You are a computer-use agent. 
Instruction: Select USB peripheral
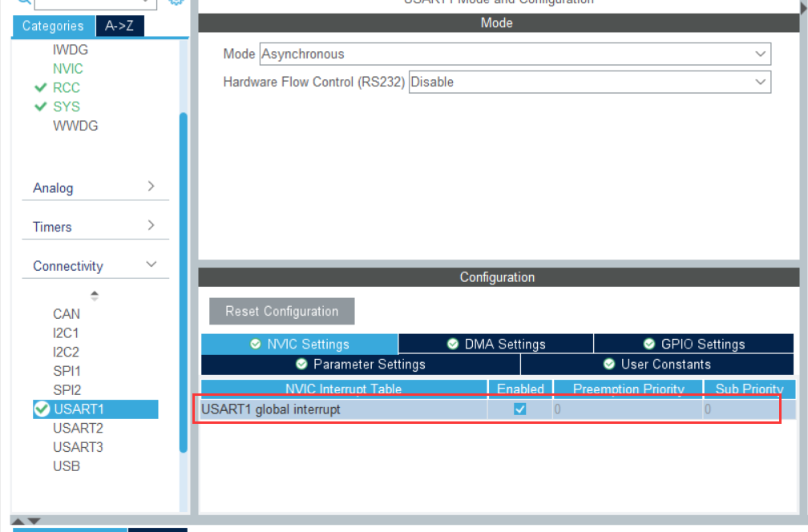66,466
